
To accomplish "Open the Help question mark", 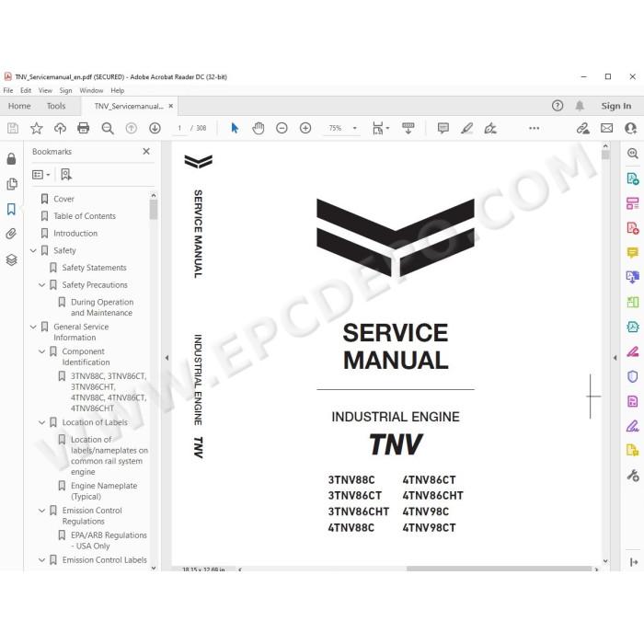I will point(558,106).
